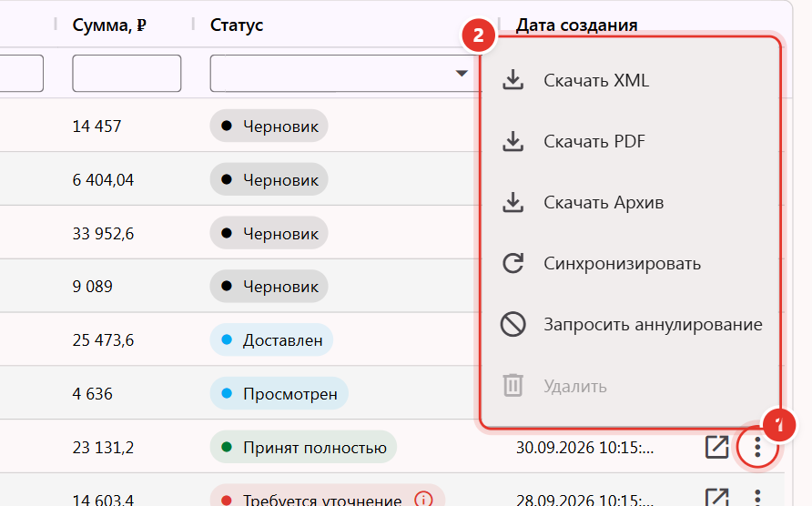Click the Черновик status in the 9 089 row

pyautogui.click(x=269, y=287)
